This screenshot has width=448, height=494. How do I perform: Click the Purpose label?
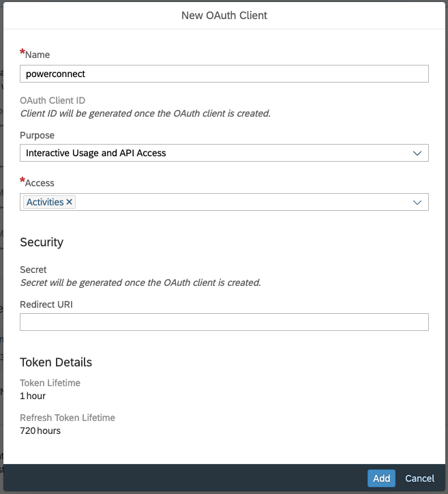tap(37, 135)
